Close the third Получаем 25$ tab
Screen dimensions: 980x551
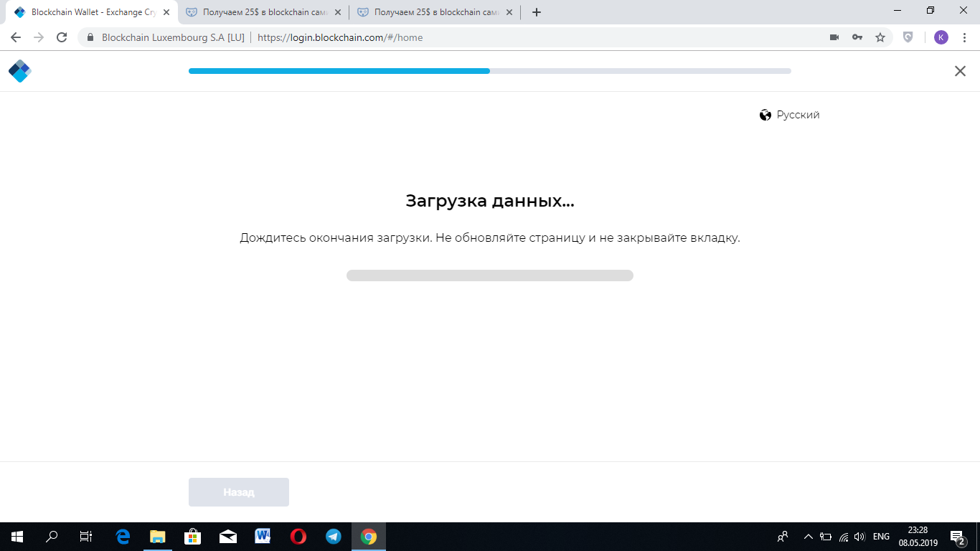[509, 12]
